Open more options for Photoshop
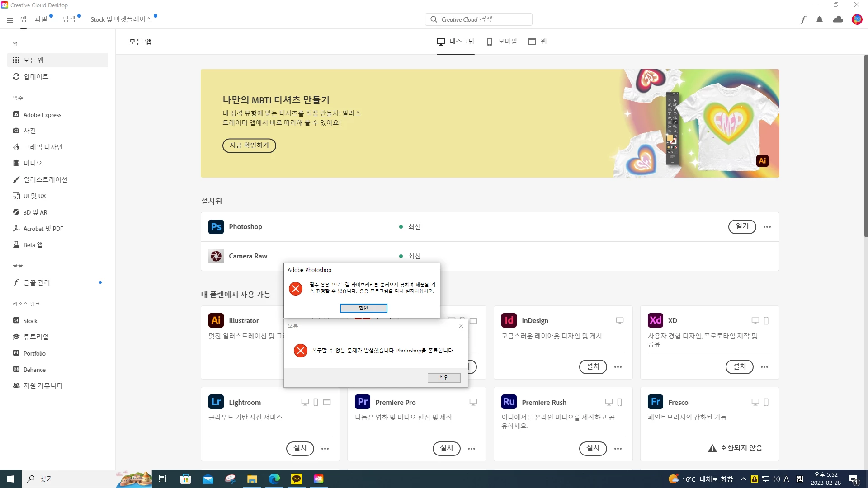 (767, 227)
